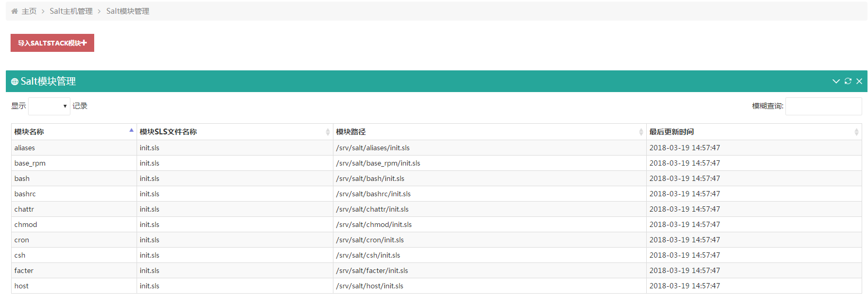Click the globe icon in panel header
The height and width of the screenshot is (300, 868).
click(x=15, y=82)
